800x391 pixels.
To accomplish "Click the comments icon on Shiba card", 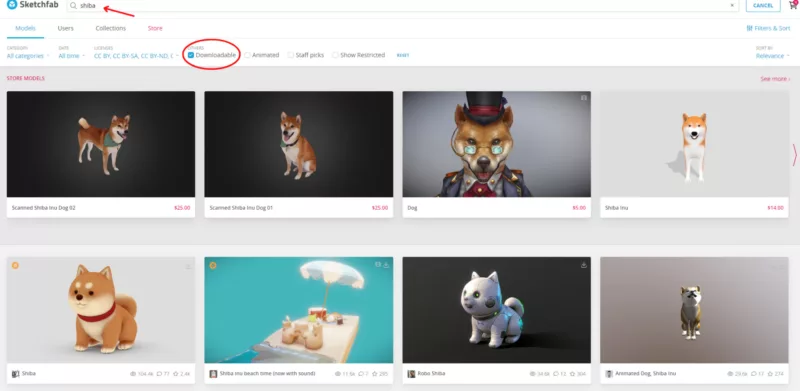I will click(159, 374).
